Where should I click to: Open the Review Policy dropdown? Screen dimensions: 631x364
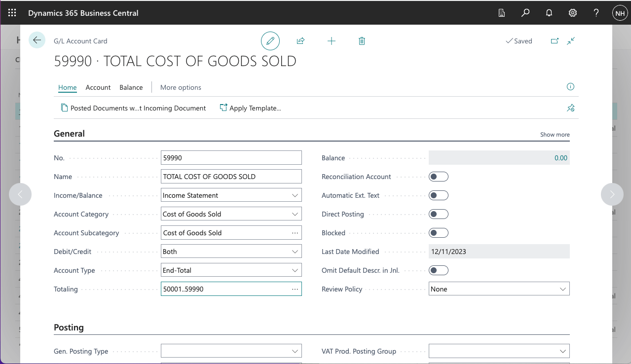coord(499,289)
